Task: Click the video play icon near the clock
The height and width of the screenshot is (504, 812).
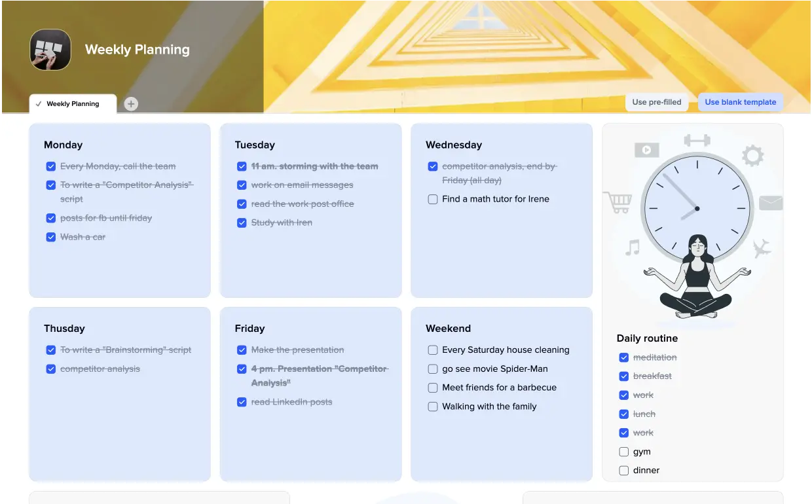Action: [646, 149]
